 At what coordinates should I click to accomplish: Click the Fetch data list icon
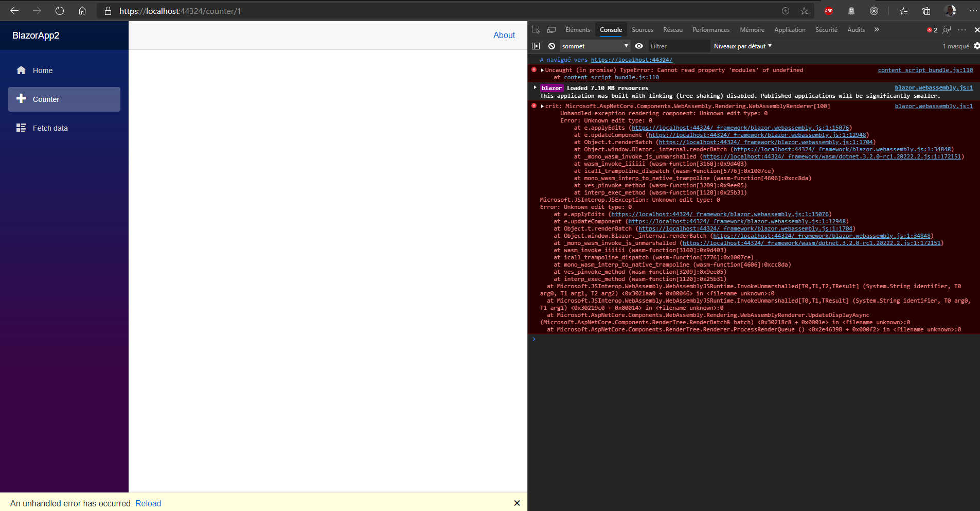pyautogui.click(x=21, y=128)
